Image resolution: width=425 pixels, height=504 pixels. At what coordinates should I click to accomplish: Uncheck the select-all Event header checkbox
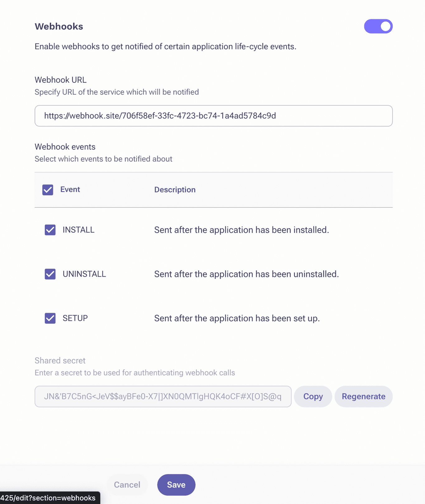click(x=48, y=190)
